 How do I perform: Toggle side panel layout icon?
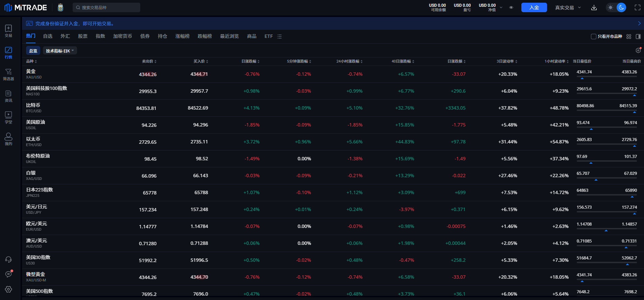[638, 37]
